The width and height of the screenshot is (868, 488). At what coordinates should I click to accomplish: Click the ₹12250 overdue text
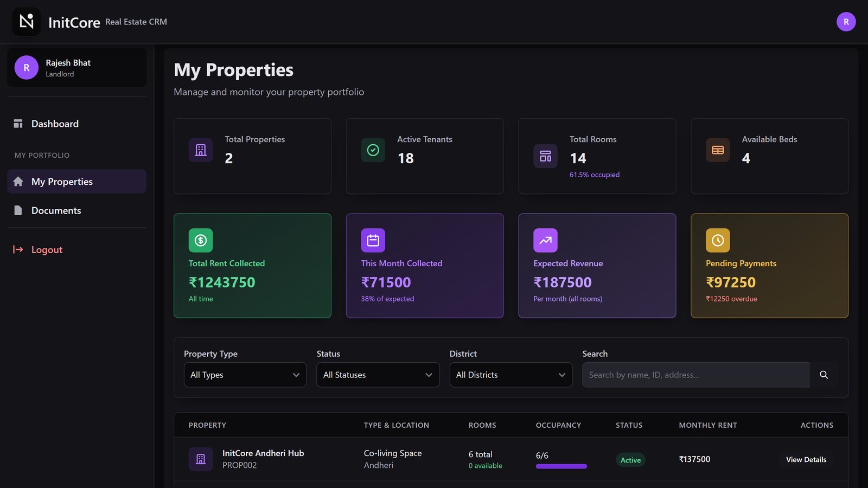pyautogui.click(x=731, y=299)
